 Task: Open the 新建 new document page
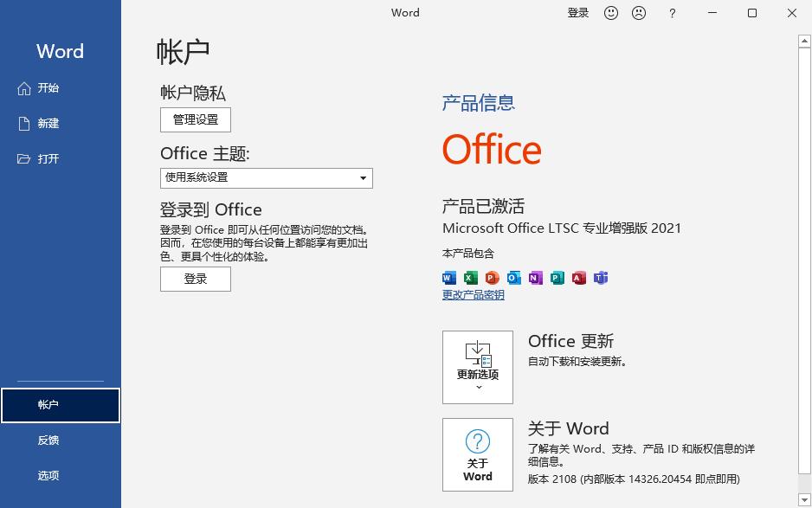pyautogui.click(x=48, y=123)
